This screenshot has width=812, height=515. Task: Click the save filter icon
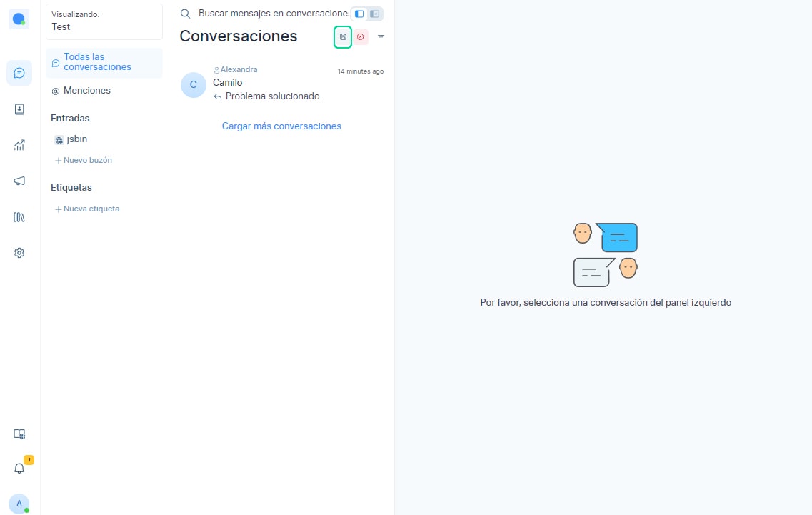pos(343,37)
